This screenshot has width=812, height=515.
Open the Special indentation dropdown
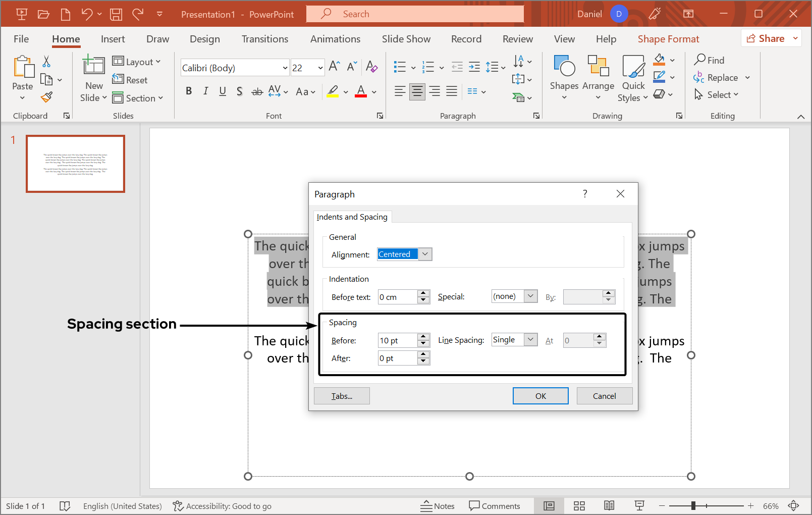tap(530, 296)
